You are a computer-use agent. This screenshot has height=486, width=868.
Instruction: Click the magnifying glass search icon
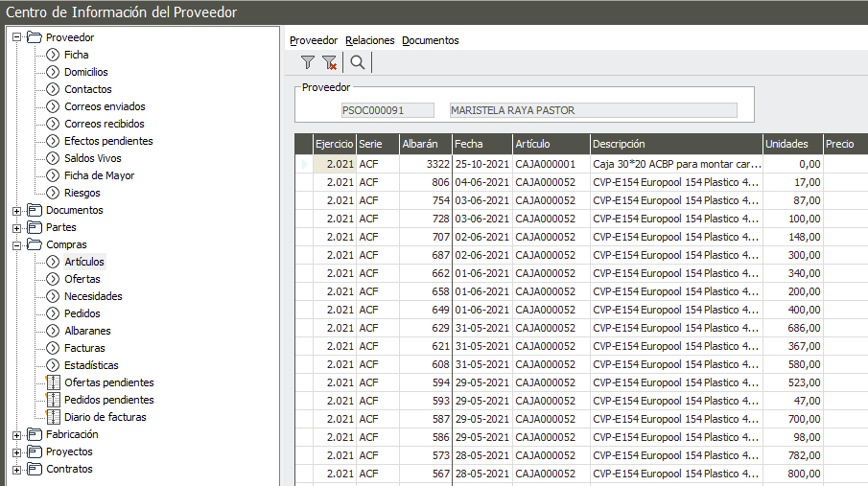tap(357, 63)
